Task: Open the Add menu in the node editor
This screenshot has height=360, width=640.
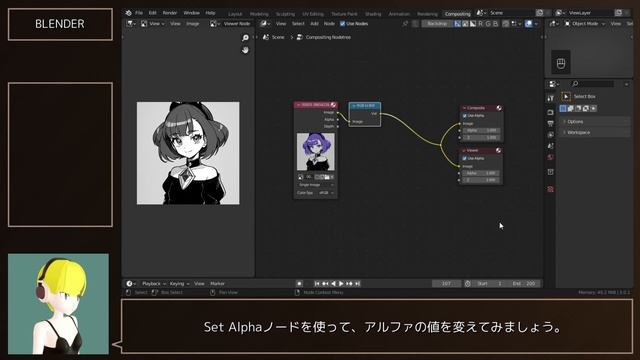Action: [x=314, y=24]
